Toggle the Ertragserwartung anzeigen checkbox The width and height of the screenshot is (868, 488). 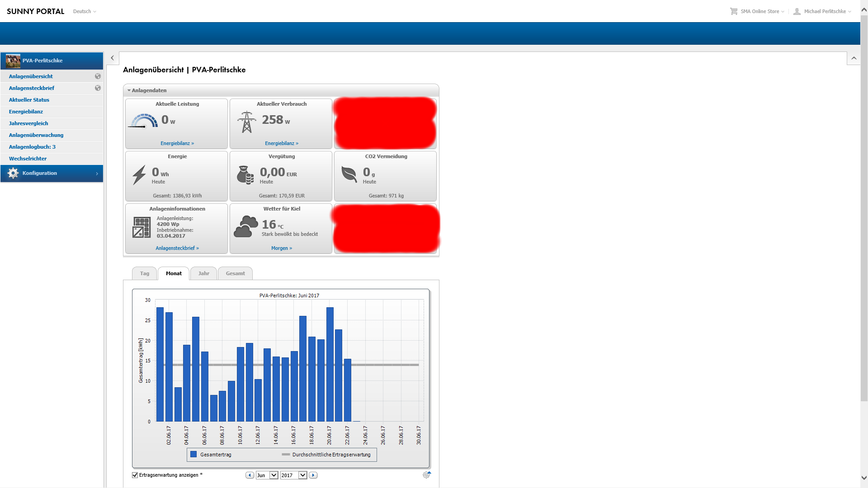point(135,475)
